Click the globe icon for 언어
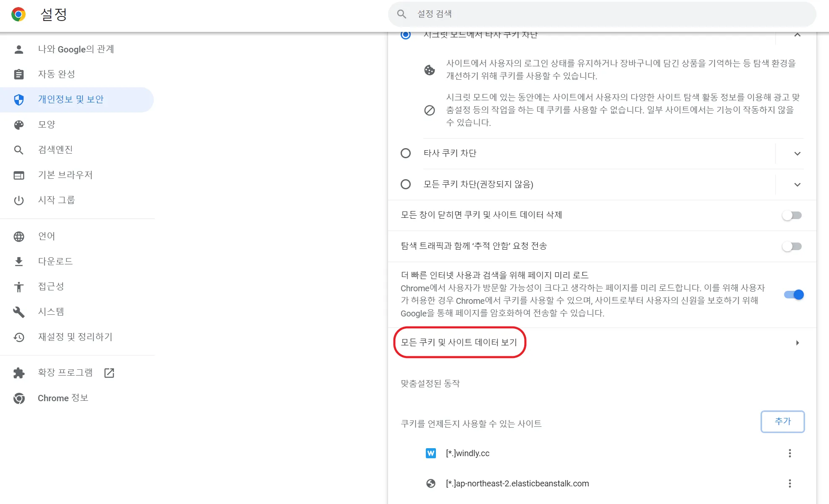Screen dimensions: 829x504 [x=18, y=236]
